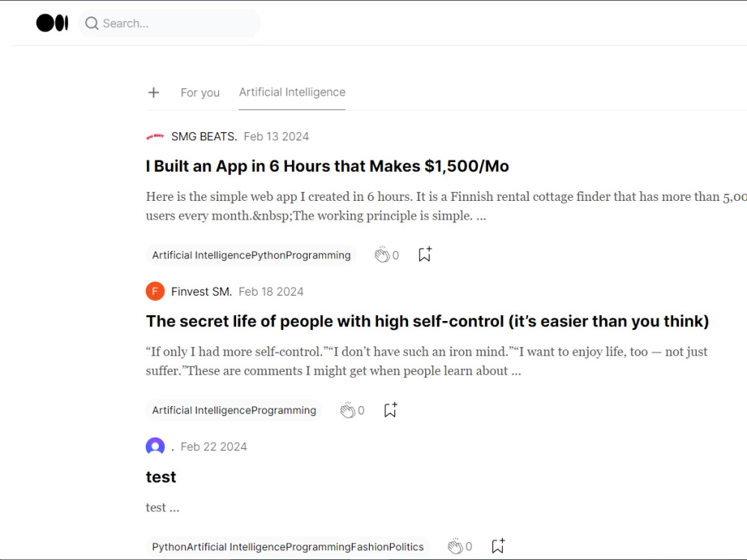
Task: Open the article titled test
Action: coord(161,476)
